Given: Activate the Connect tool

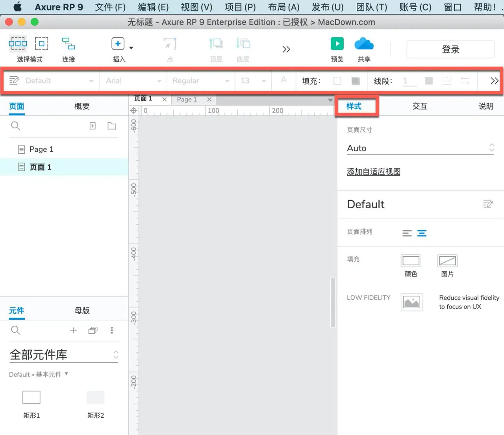Looking at the screenshot, I should 69,43.
